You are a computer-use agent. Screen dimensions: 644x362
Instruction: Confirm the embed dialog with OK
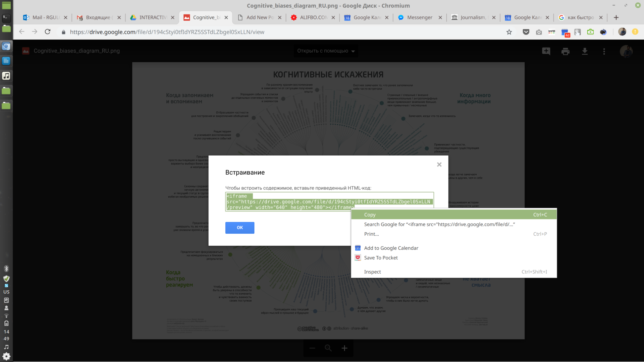click(x=239, y=228)
